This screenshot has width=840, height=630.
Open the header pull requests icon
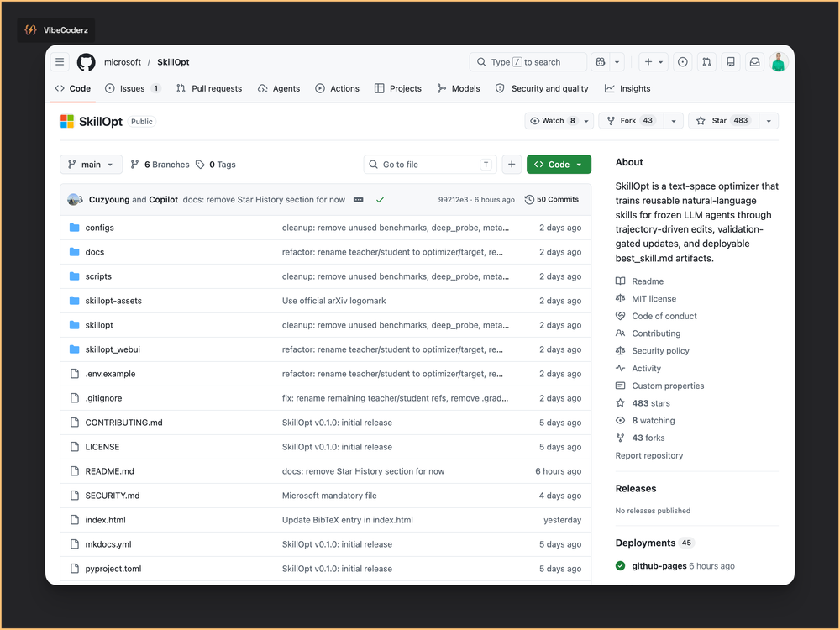coord(706,62)
